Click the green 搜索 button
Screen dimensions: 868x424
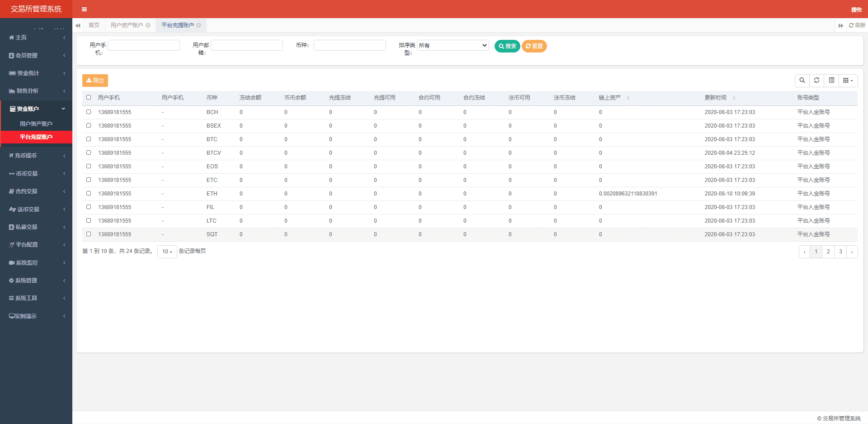[507, 46]
